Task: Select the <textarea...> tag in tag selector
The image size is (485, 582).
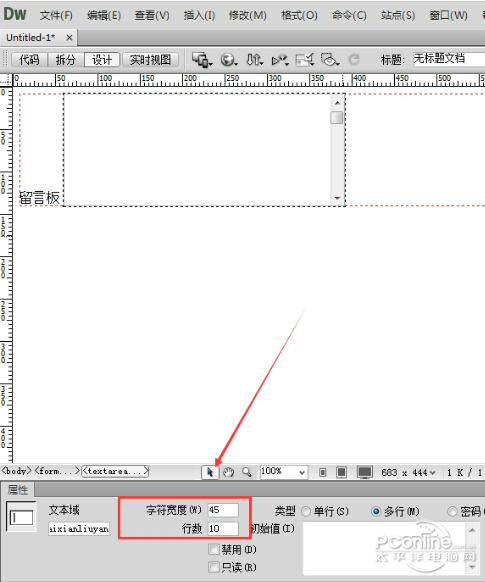Action: coord(115,471)
